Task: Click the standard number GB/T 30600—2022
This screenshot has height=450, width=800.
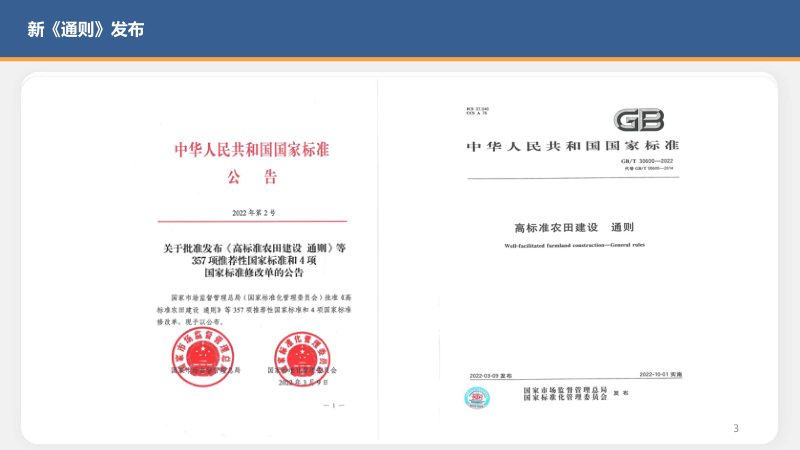Action: point(647,161)
